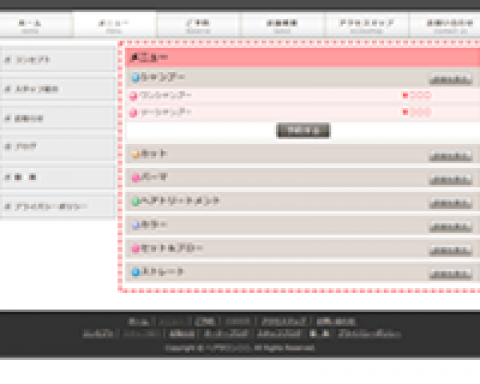Click the pink icon beside パーマ category
Screen dimensions: 480x384
coord(135,178)
